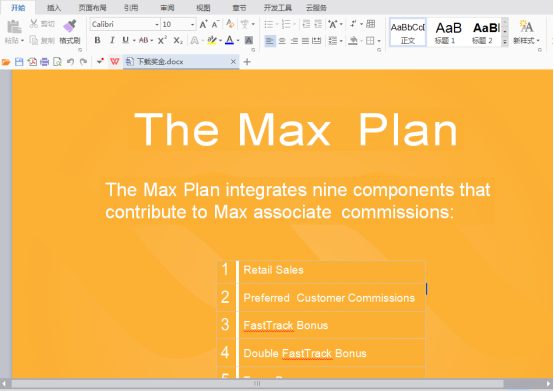Click the Open folder icon
Image resolution: width=554 pixels, height=391 pixels.
click(x=6, y=62)
